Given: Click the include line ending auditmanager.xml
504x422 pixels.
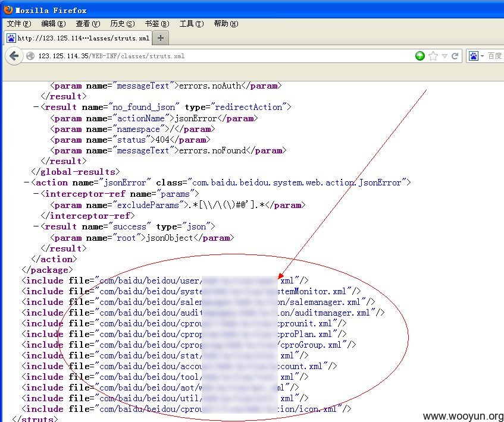Looking at the screenshot, I should click(203, 313).
